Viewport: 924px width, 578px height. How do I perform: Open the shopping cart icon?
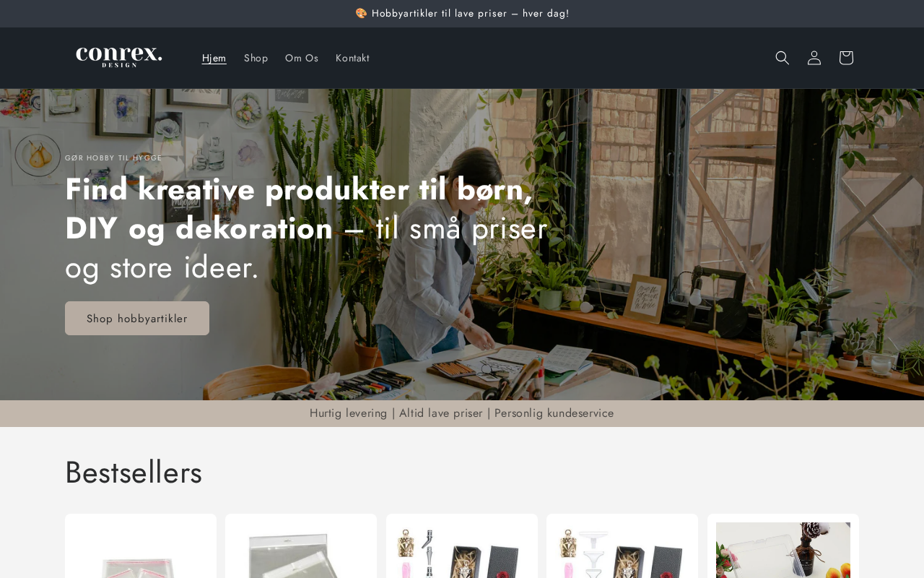[846, 58]
